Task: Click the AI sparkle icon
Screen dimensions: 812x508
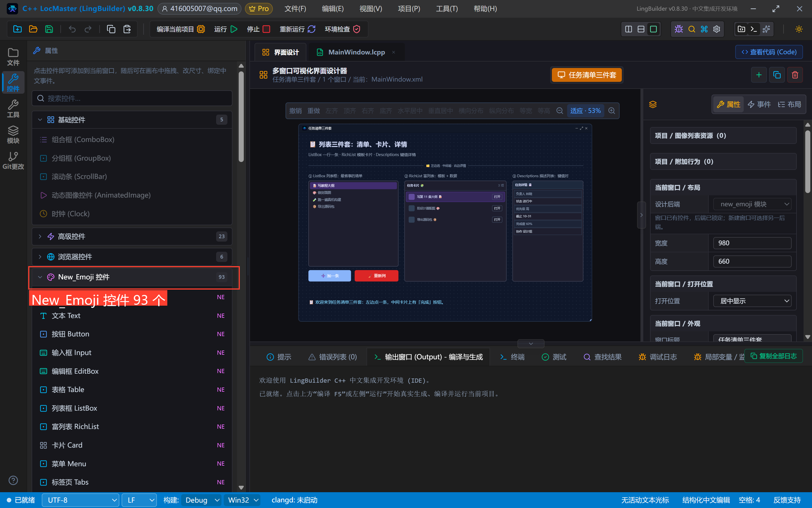Action: 766,29
